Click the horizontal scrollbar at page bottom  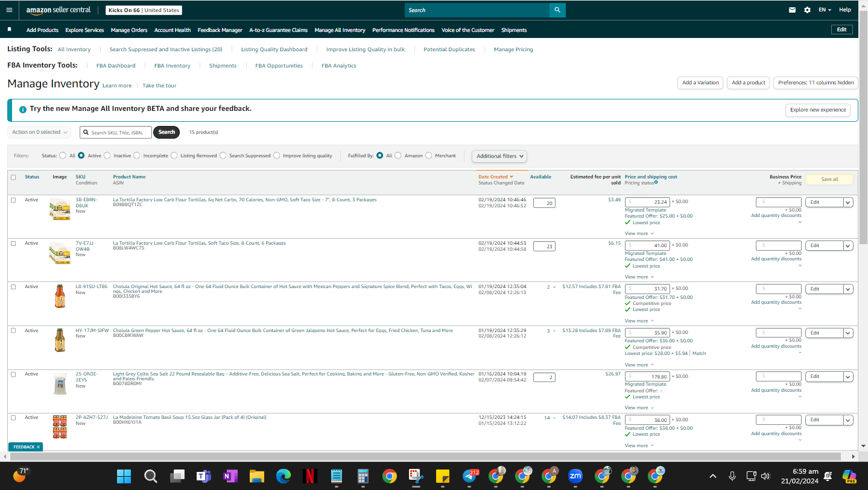coord(425,456)
